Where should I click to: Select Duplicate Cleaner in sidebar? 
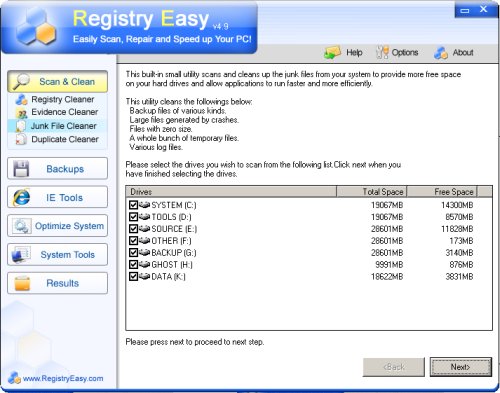tap(65, 139)
